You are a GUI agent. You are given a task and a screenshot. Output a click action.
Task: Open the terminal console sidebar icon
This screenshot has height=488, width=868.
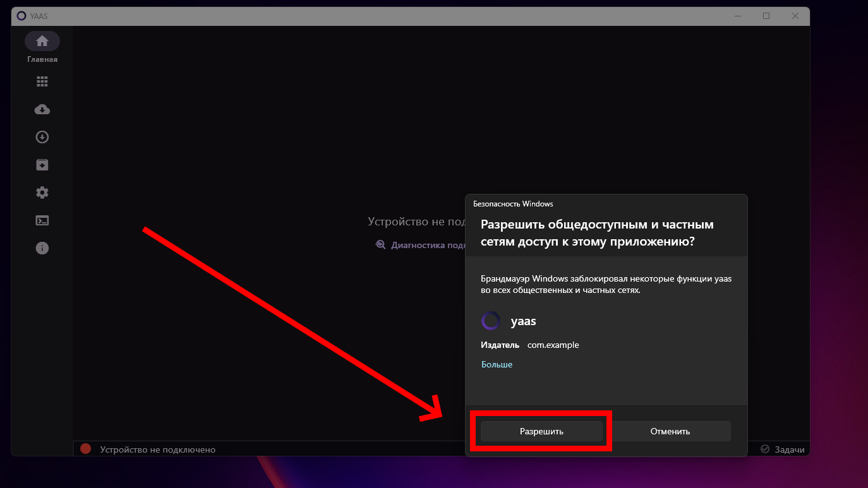[x=42, y=221]
